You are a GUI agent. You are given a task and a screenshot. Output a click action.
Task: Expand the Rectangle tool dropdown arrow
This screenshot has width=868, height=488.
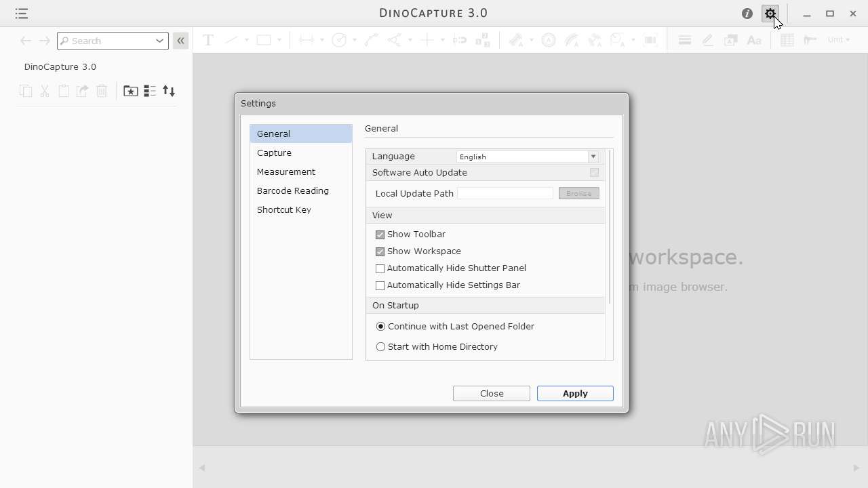tap(279, 40)
